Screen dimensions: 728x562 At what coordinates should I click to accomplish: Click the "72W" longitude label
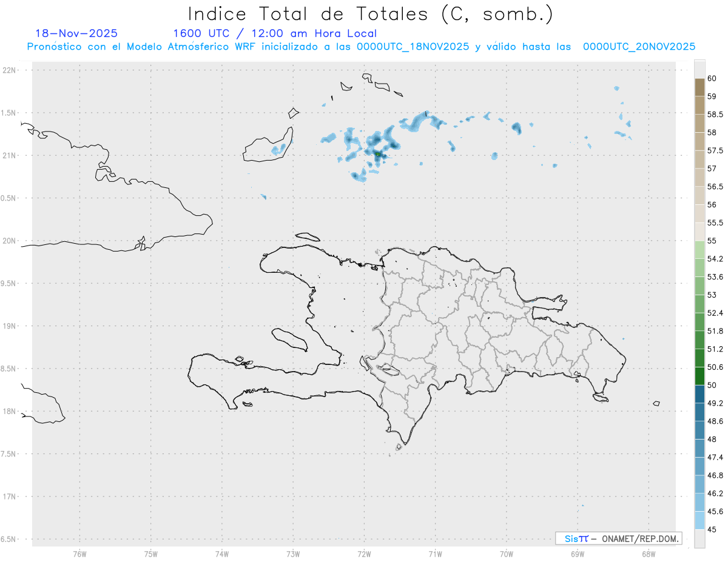(x=364, y=554)
